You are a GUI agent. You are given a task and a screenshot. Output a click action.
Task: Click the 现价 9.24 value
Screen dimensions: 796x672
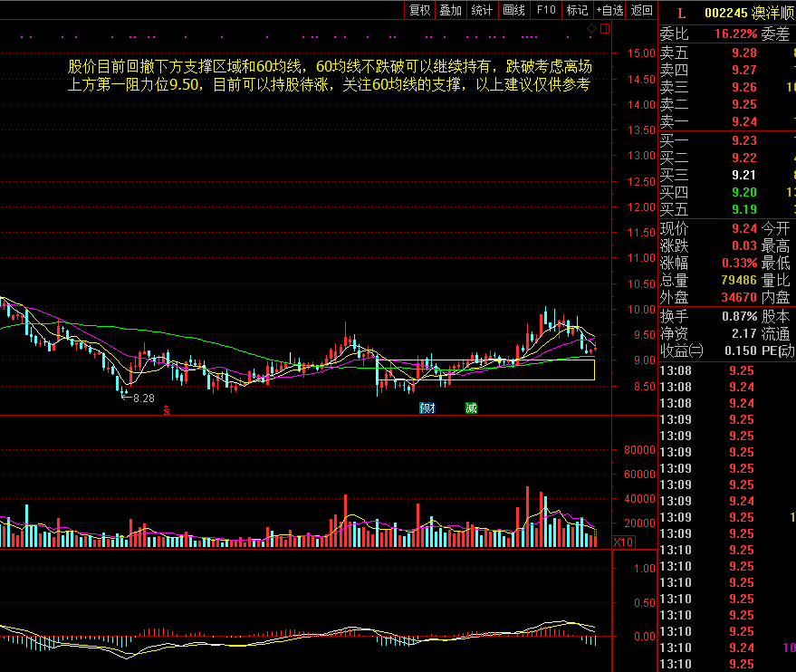tap(744, 229)
